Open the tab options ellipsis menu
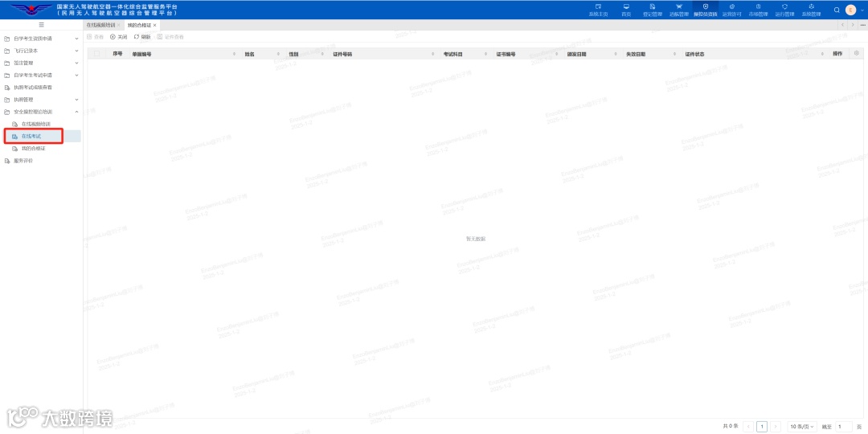 coord(862,25)
